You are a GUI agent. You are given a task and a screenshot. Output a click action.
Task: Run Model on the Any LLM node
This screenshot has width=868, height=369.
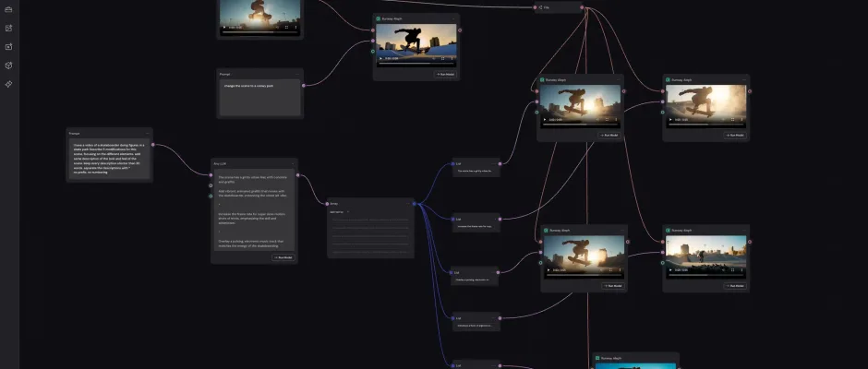coord(283,257)
